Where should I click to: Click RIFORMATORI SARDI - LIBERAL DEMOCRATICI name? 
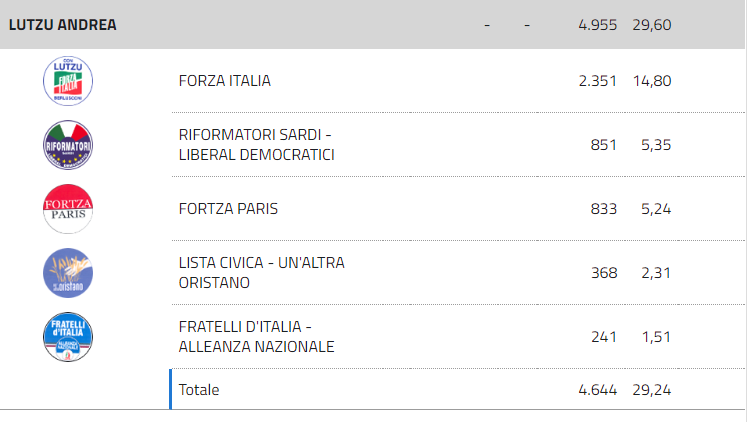click(x=256, y=145)
